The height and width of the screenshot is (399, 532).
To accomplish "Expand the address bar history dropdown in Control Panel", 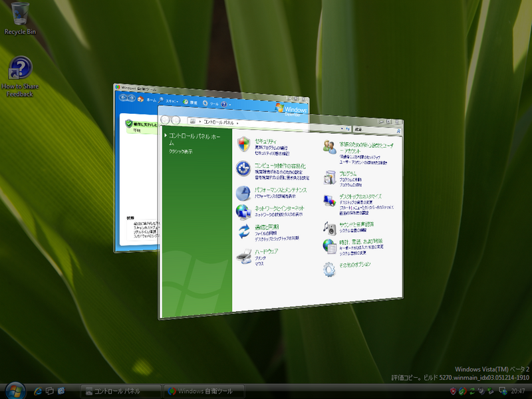I will click(x=342, y=128).
